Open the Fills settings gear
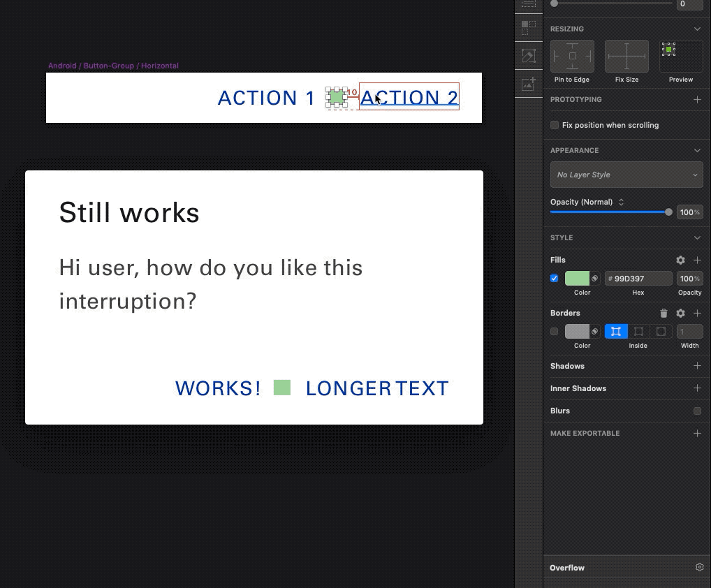The height and width of the screenshot is (588, 711). pyautogui.click(x=680, y=260)
